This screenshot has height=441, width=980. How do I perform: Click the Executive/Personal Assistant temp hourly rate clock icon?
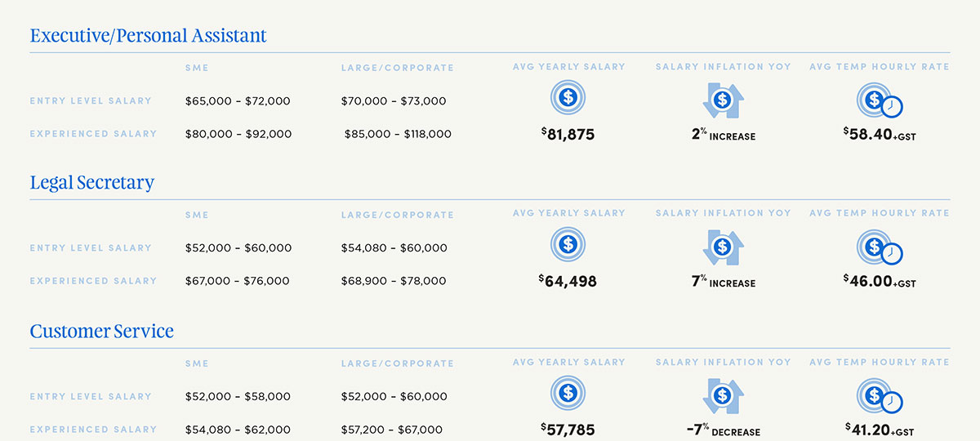click(x=879, y=100)
